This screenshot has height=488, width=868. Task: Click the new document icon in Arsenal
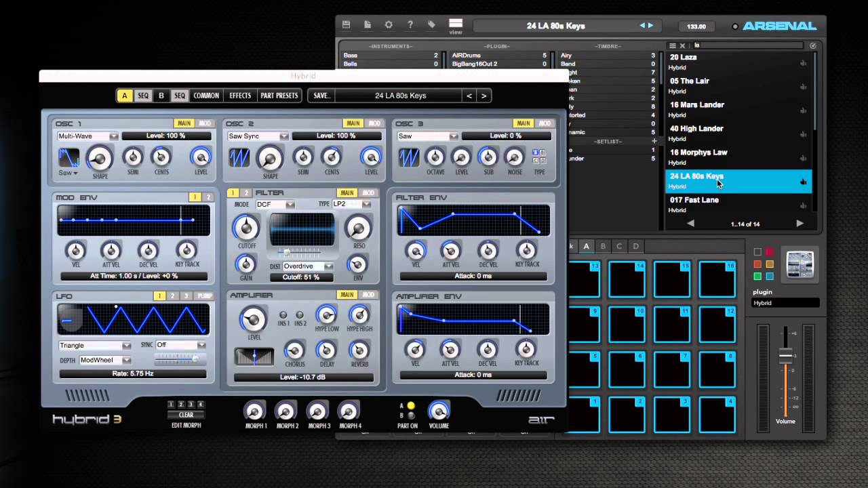tap(368, 25)
